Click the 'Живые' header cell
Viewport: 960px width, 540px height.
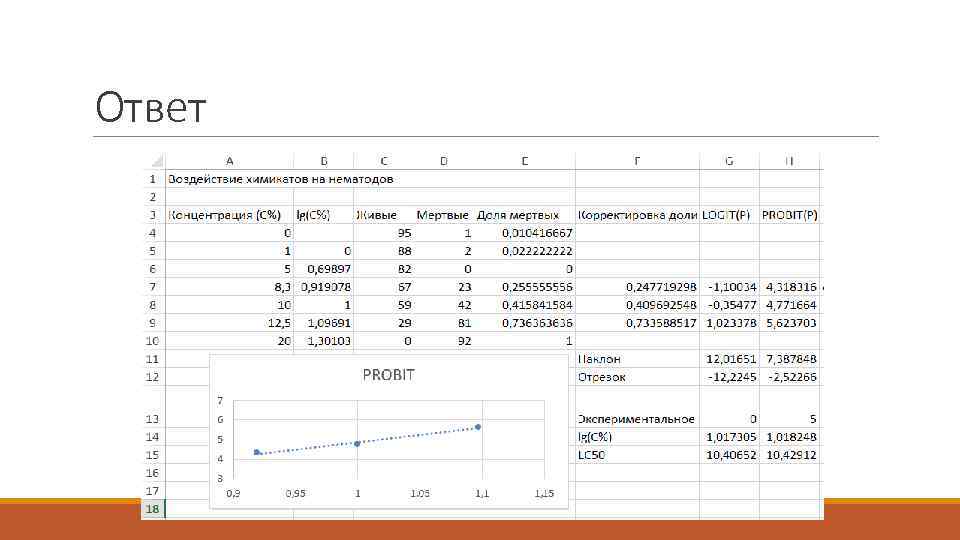pyautogui.click(x=384, y=215)
